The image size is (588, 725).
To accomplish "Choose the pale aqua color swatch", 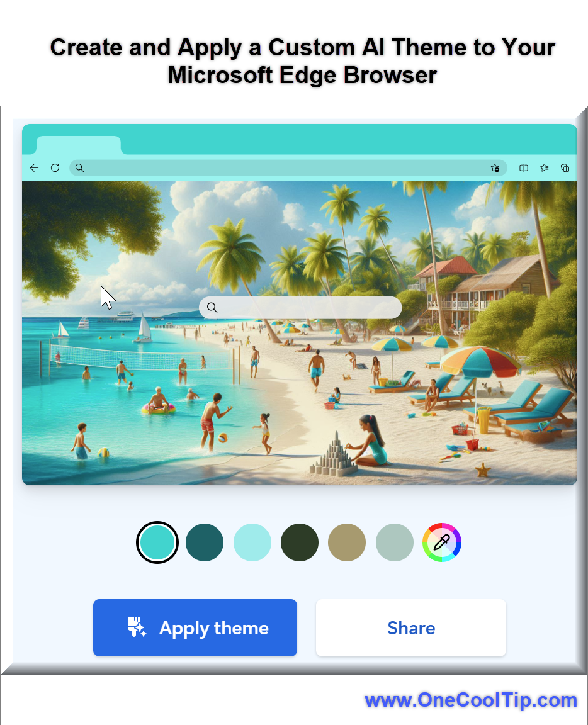I will click(x=252, y=542).
